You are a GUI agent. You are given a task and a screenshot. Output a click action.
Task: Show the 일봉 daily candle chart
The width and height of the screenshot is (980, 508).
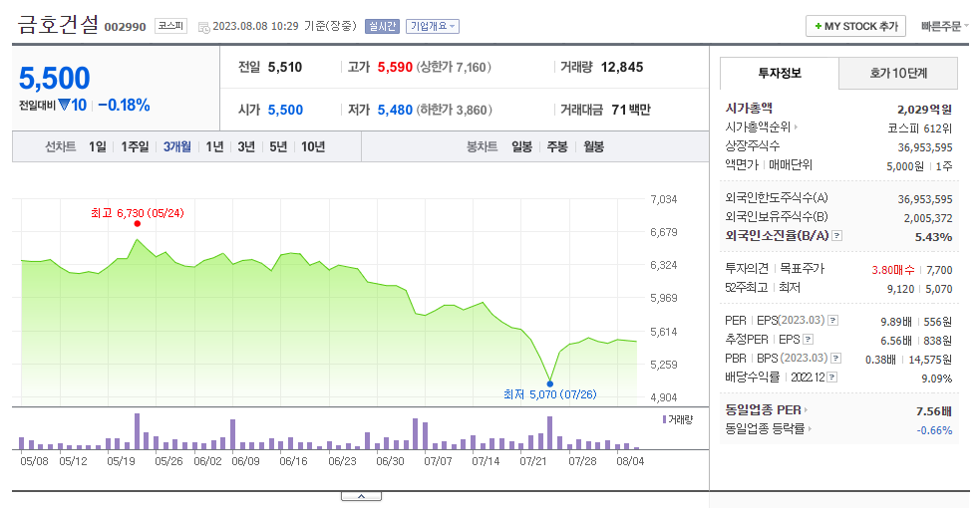pyautogui.click(x=521, y=146)
